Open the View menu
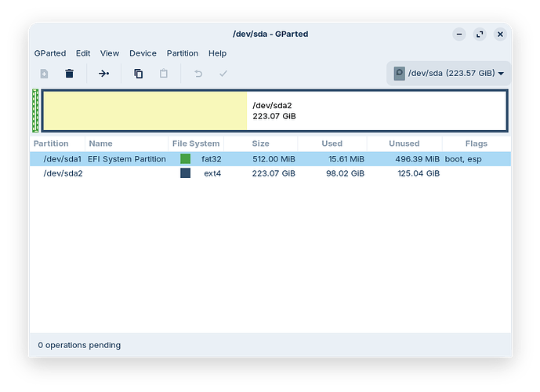This screenshot has height=392, width=540. pyautogui.click(x=110, y=53)
